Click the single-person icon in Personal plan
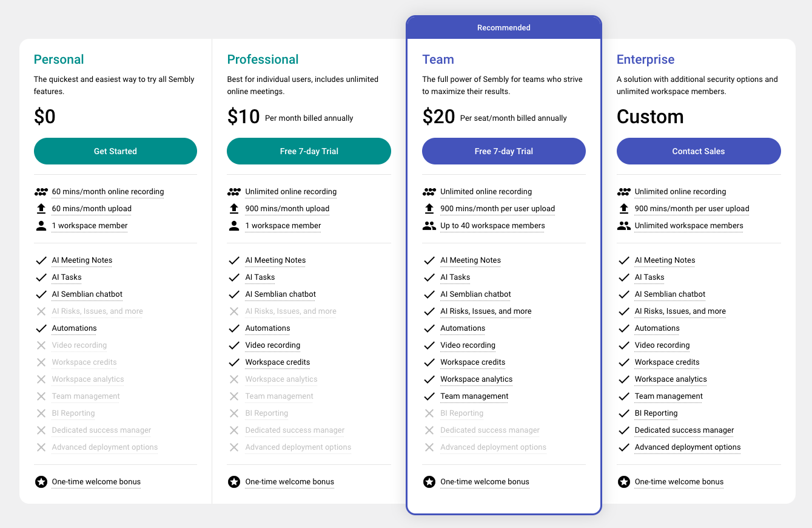The image size is (812, 528). coord(41,226)
